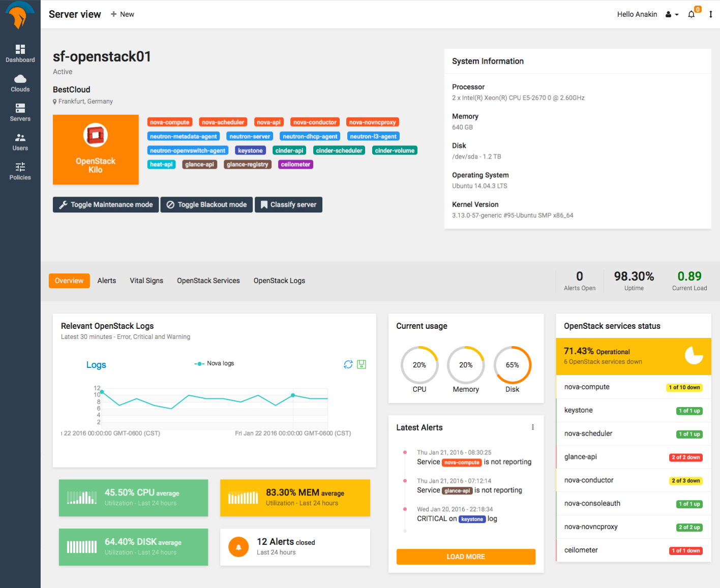Select the ceilometer status row
Screen dimensions: 720x588
(634, 550)
